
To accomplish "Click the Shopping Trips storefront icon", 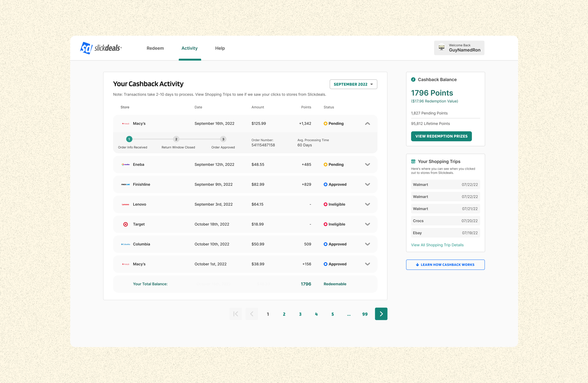I will [413, 161].
